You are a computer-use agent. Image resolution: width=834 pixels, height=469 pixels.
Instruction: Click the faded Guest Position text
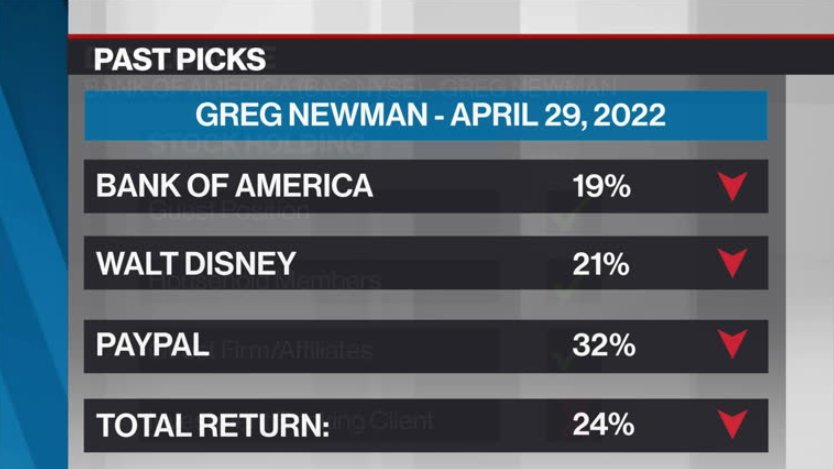[229, 212]
